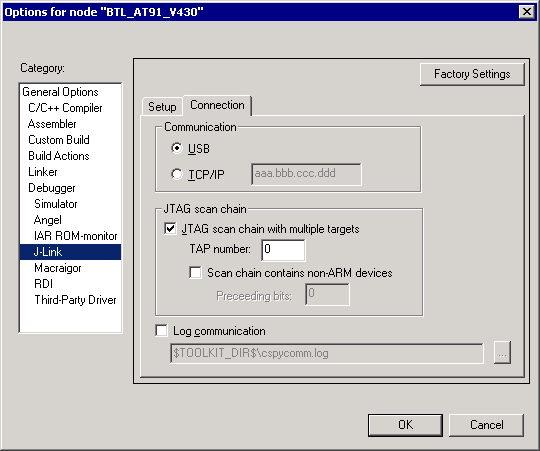The image size is (540, 451).
Task: Close the Options dialog window
Action: click(x=527, y=12)
